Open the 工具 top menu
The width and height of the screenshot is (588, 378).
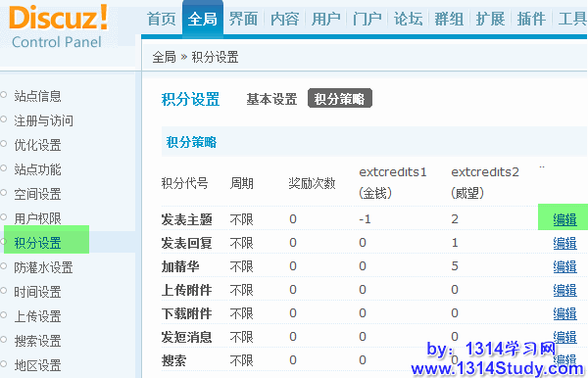pos(572,19)
